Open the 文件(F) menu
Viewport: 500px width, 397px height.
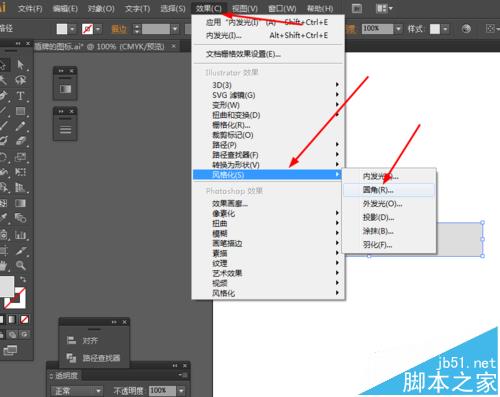pos(30,8)
